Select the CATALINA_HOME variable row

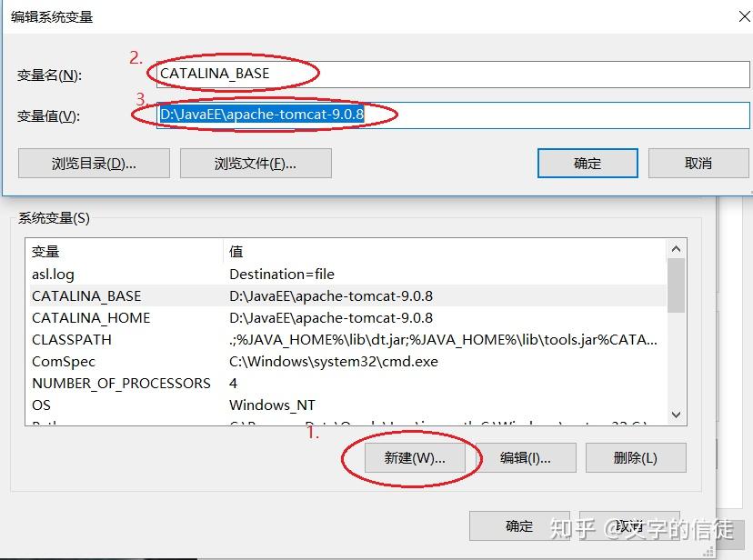(x=273, y=317)
